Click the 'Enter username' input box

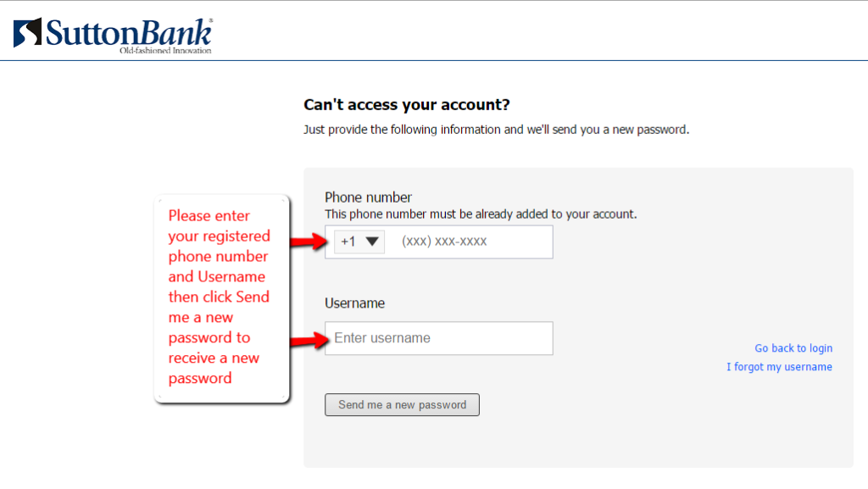pyautogui.click(x=438, y=338)
